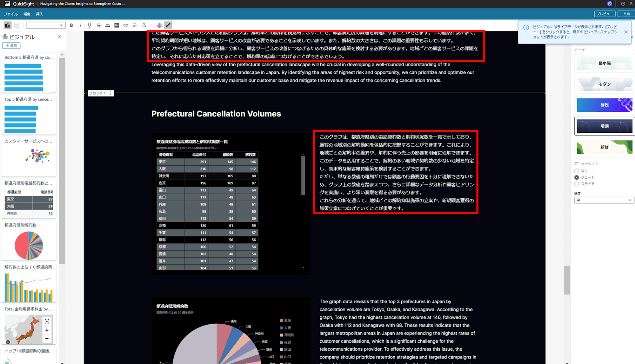Click the プレビュー button
This screenshot has width=635, height=364.
point(605,14)
